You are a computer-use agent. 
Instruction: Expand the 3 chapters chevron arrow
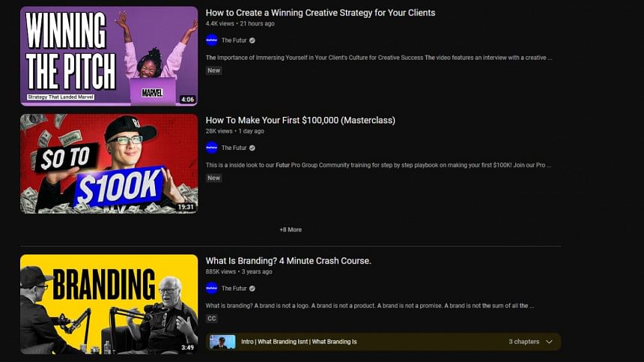pyautogui.click(x=550, y=342)
